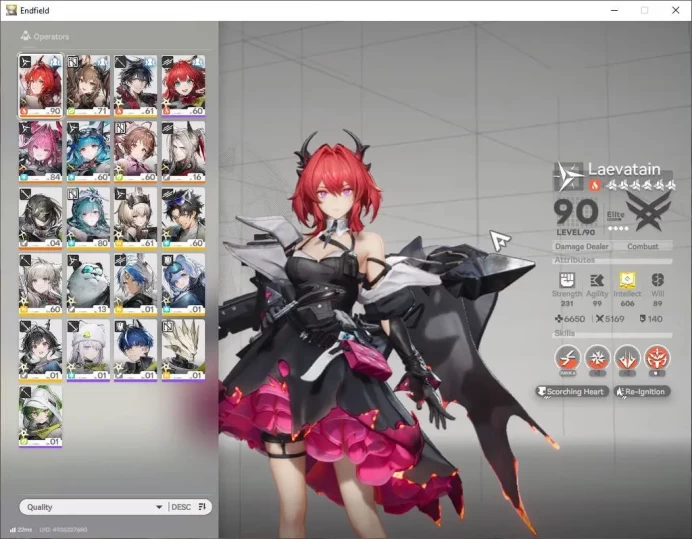Click the network signal icon at bottom left

point(12,530)
